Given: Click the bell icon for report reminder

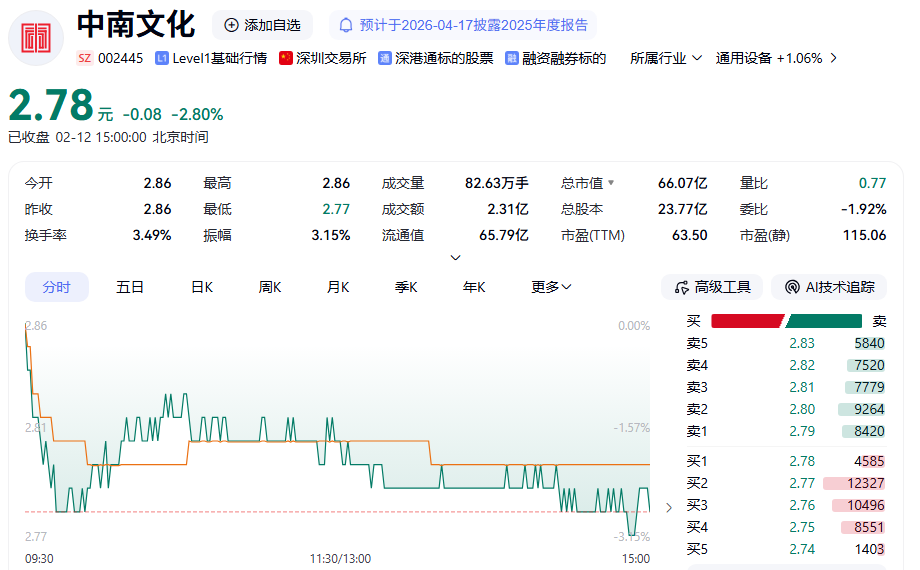Looking at the screenshot, I should tap(346, 25).
